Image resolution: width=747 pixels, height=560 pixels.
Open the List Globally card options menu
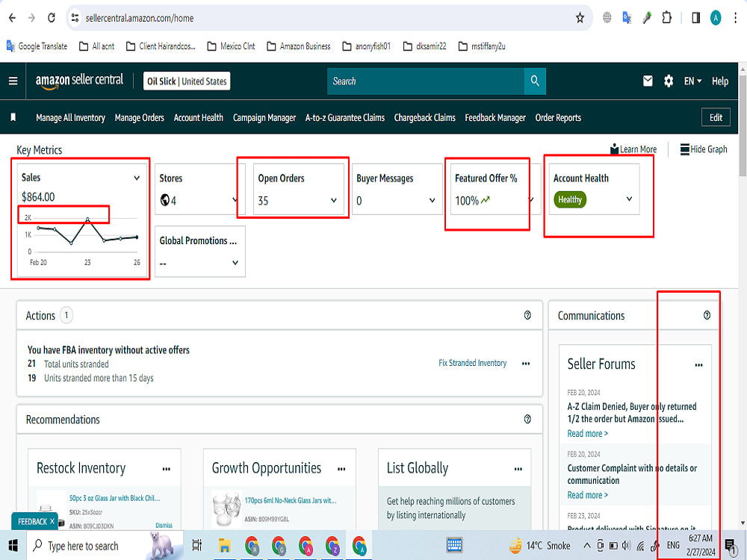(518, 469)
